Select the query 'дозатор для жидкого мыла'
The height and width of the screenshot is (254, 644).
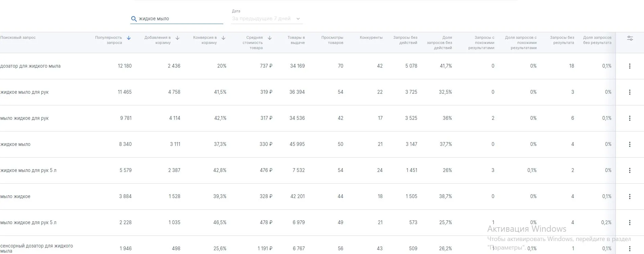[x=30, y=66]
